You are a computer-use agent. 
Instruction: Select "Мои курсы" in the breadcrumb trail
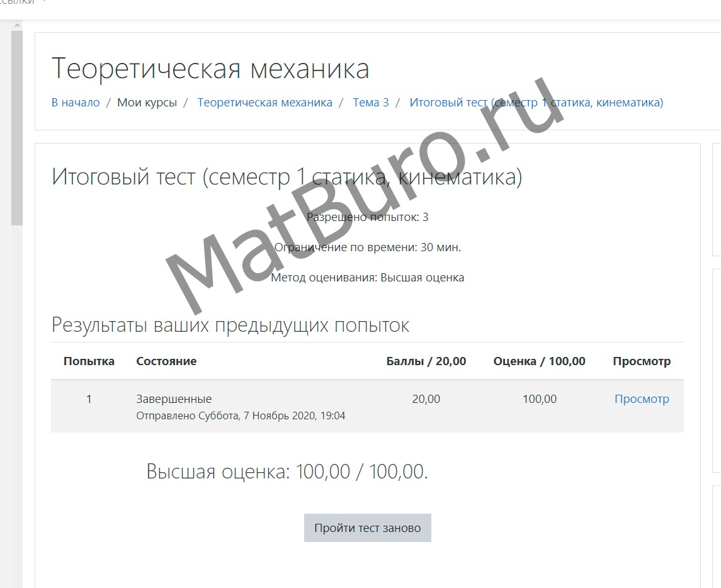coord(147,103)
